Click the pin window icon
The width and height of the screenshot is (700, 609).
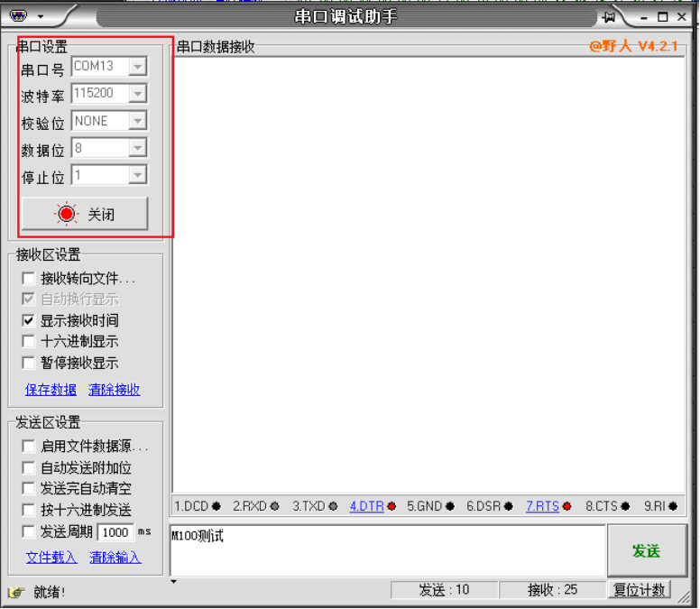click(x=609, y=17)
